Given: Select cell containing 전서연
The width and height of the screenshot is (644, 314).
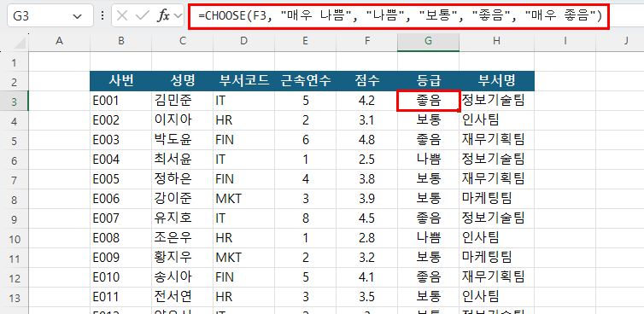Looking at the screenshot, I should click(x=183, y=296).
